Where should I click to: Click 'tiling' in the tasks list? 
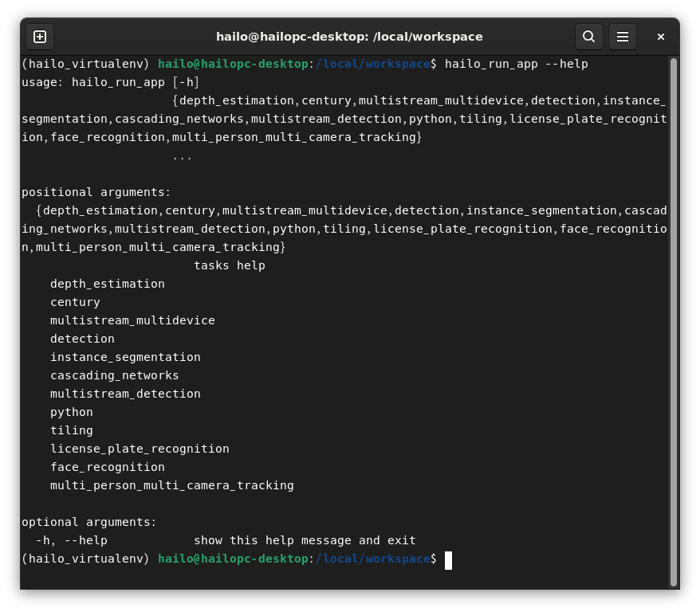(x=72, y=430)
